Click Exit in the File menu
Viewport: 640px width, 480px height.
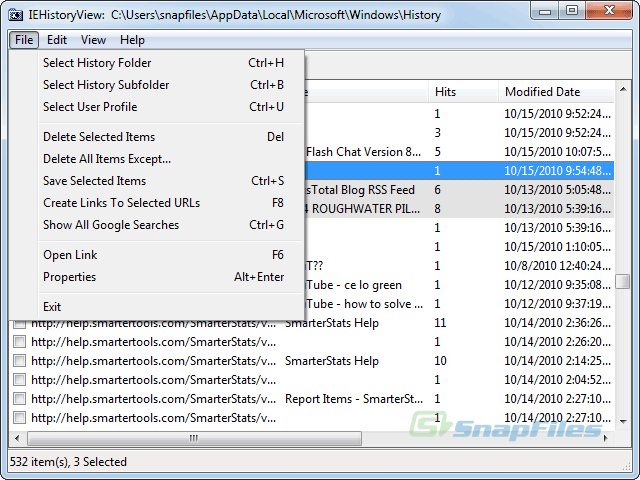(171, 307)
